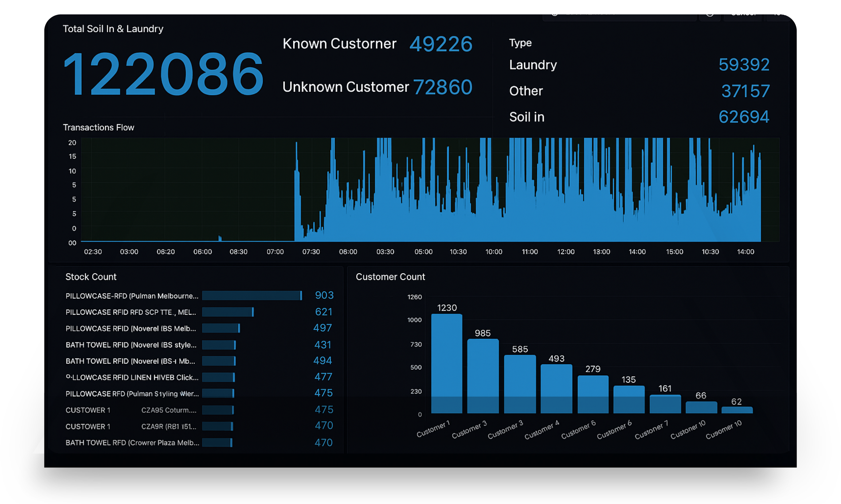Image resolution: width=841 pixels, height=504 pixels.
Task: Click the Soil in row value 62694
Action: (744, 117)
